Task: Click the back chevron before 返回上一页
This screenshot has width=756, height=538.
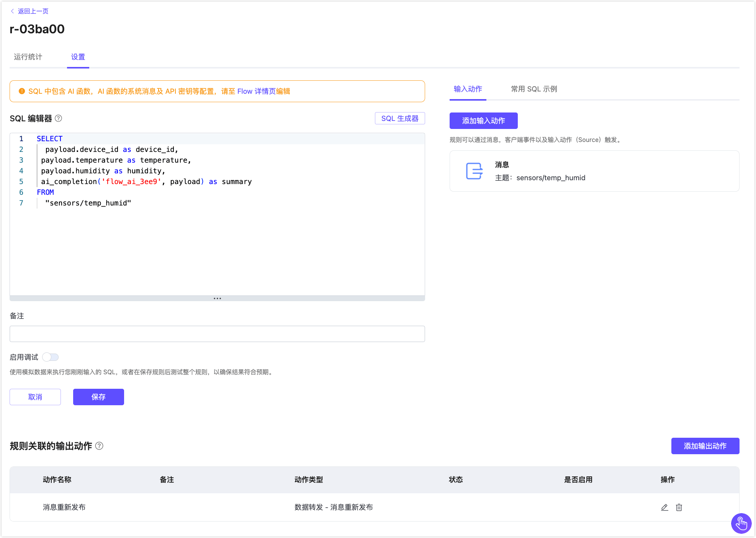Action: point(11,11)
